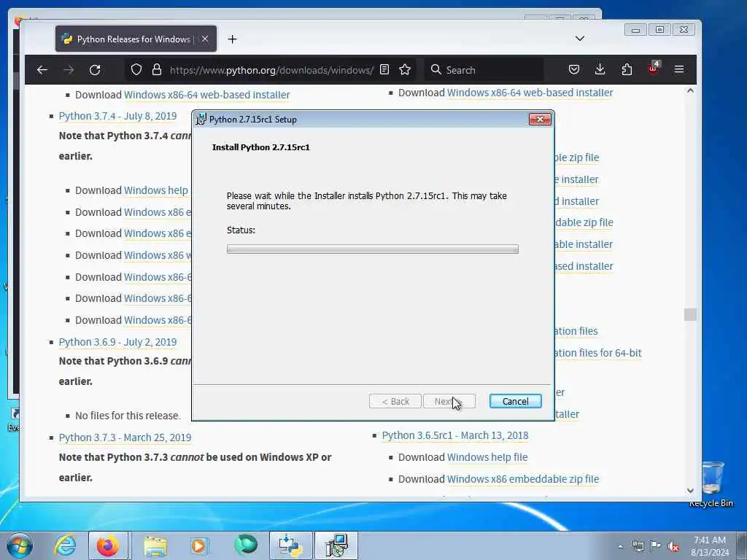Click the ation files for 64-bit link
The image size is (747, 560).
tap(598, 354)
